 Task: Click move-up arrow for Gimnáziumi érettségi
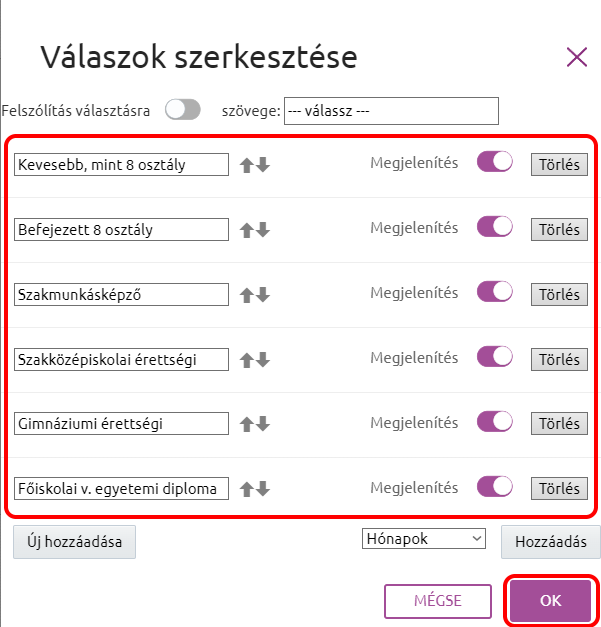point(246,424)
